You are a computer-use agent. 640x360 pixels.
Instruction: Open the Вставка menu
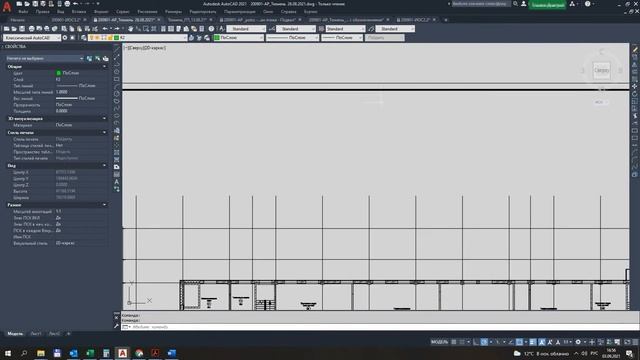pyautogui.click(x=79, y=12)
